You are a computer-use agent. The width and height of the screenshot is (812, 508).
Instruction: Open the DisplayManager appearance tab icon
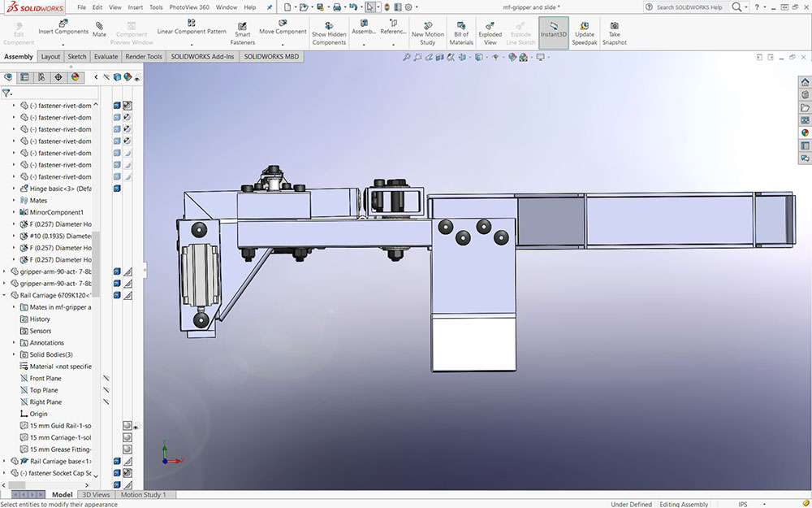click(x=76, y=77)
